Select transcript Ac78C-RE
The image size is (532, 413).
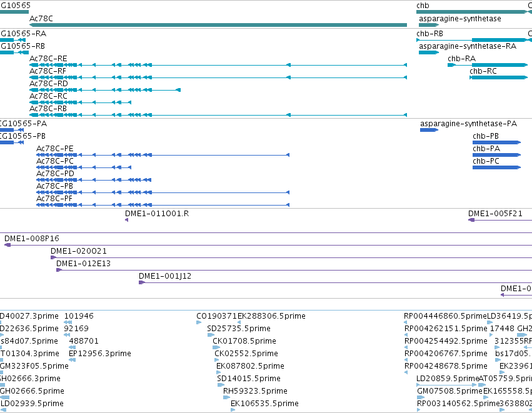pos(218,65)
